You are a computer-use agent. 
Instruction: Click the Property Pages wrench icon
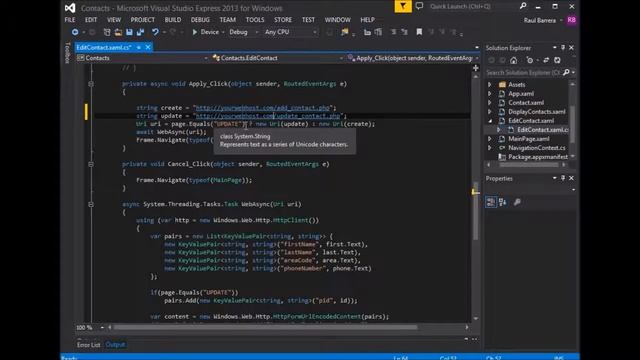(x=517, y=202)
